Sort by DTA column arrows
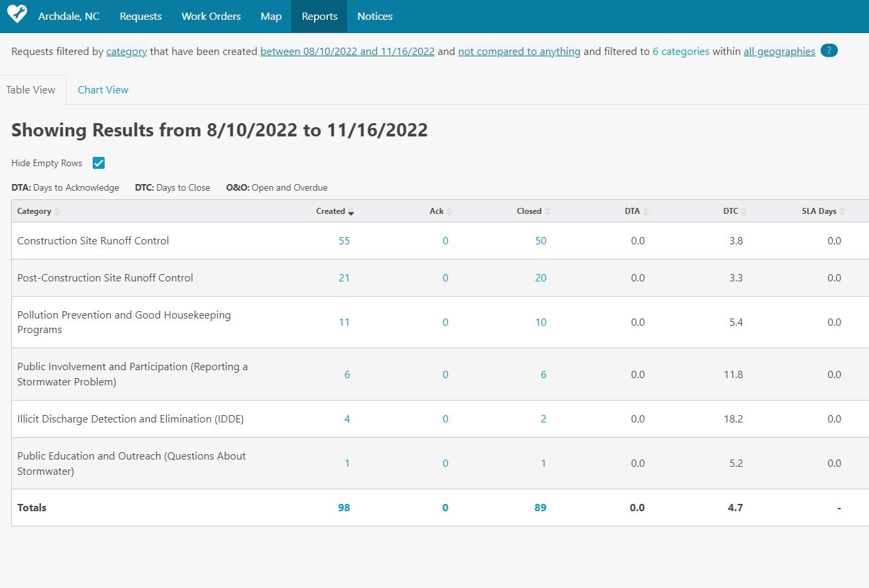Image resolution: width=869 pixels, height=588 pixels. (646, 211)
